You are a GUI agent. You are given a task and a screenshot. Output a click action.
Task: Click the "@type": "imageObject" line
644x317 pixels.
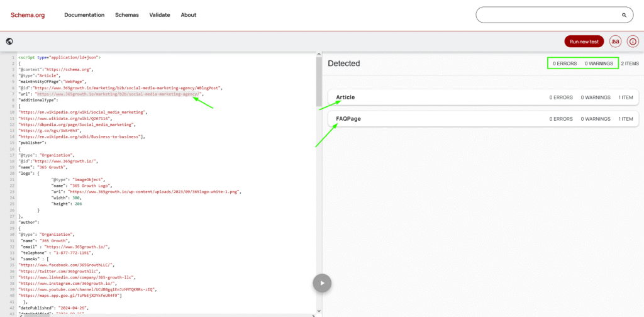coord(78,179)
